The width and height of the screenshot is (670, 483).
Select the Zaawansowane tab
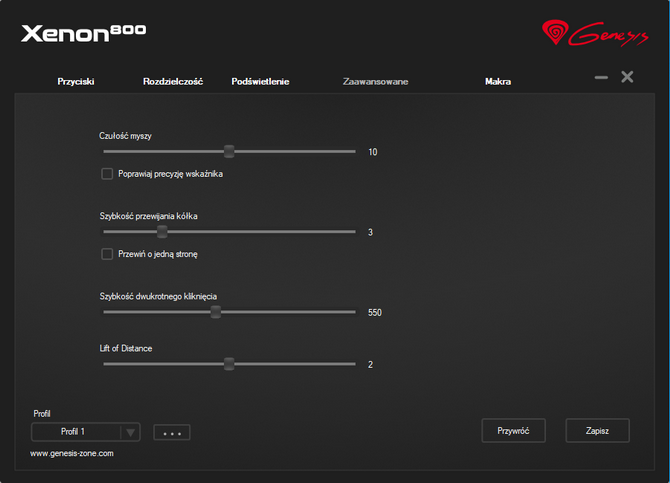pos(375,81)
